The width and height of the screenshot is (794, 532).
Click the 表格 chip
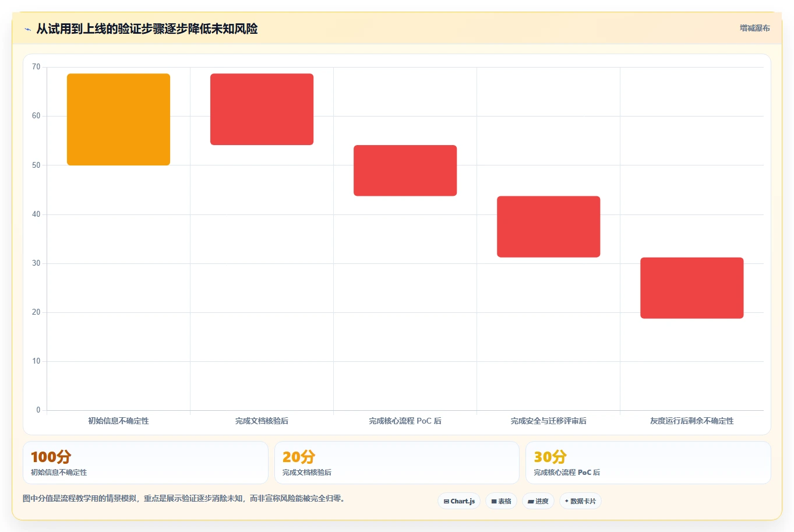point(501,501)
